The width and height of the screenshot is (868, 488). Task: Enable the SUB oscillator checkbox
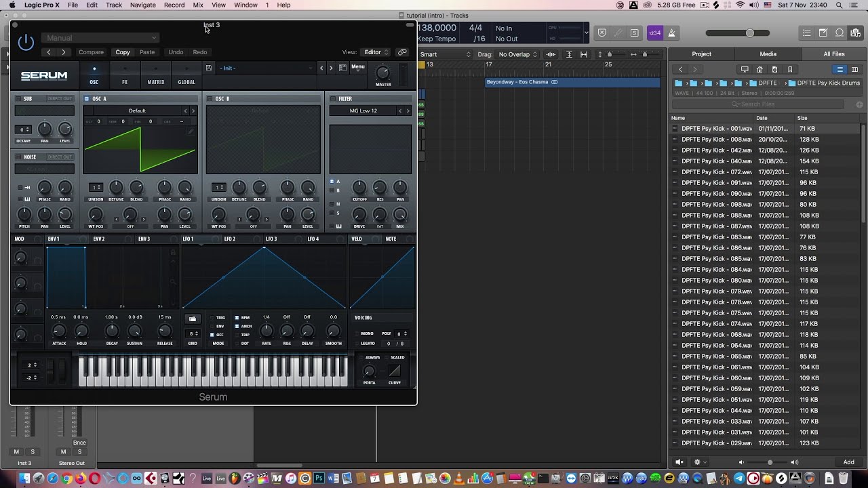[x=18, y=99]
